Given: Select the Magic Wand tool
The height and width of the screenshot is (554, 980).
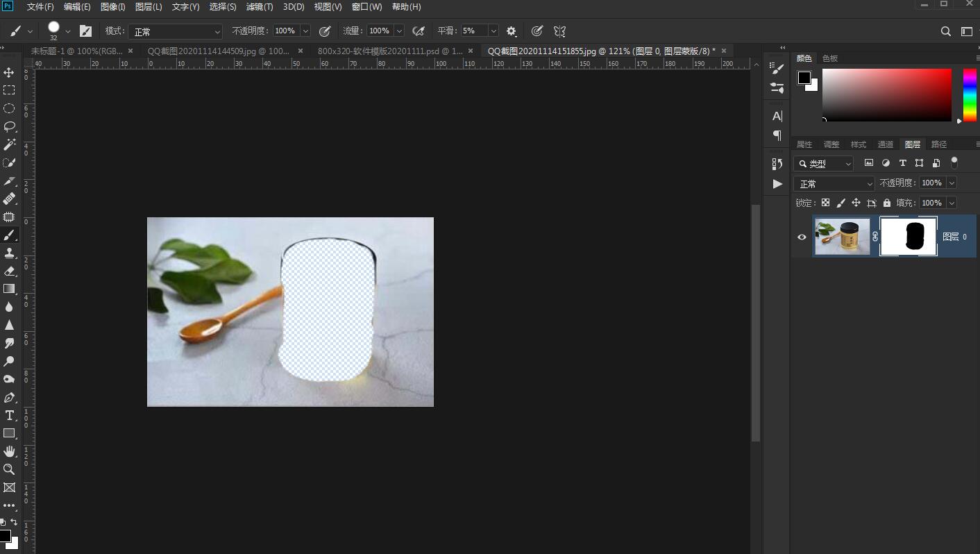Looking at the screenshot, I should pyautogui.click(x=9, y=144).
